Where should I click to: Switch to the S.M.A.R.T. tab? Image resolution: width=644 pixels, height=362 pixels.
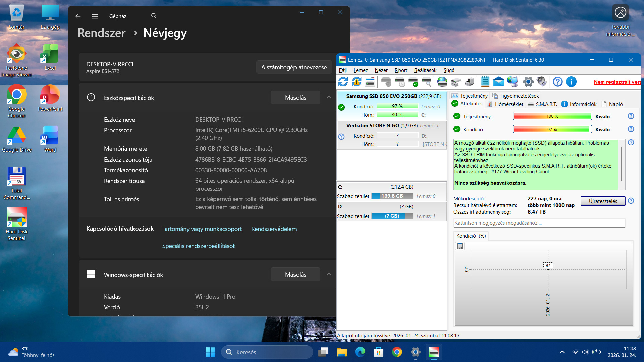542,104
